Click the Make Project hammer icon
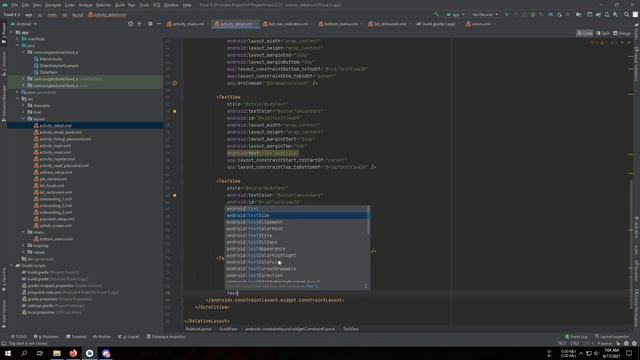The image size is (640, 360). click(436, 15)
